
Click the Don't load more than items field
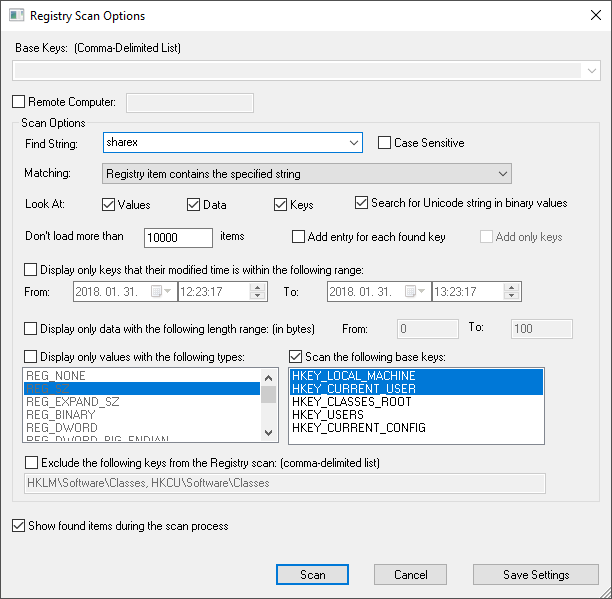pos(178,238)
